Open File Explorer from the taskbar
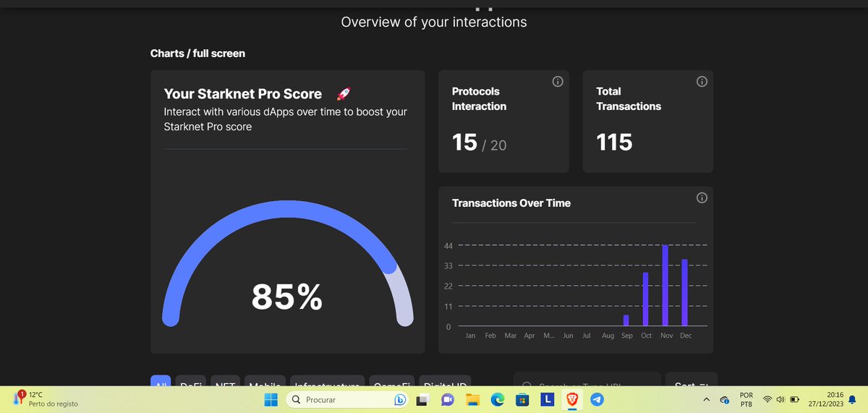This screenshot has height=413, width=868. click(472, 399)
